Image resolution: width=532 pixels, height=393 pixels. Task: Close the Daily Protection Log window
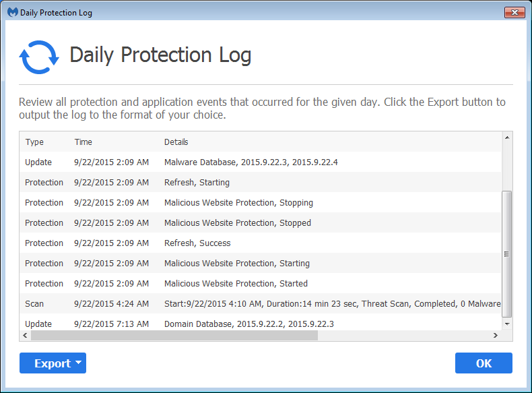514,12
